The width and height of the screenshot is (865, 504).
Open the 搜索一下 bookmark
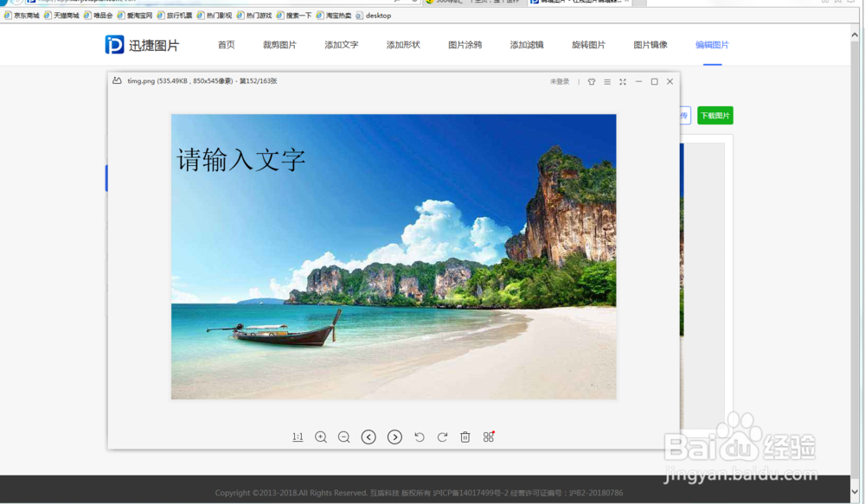click(294, 16)
